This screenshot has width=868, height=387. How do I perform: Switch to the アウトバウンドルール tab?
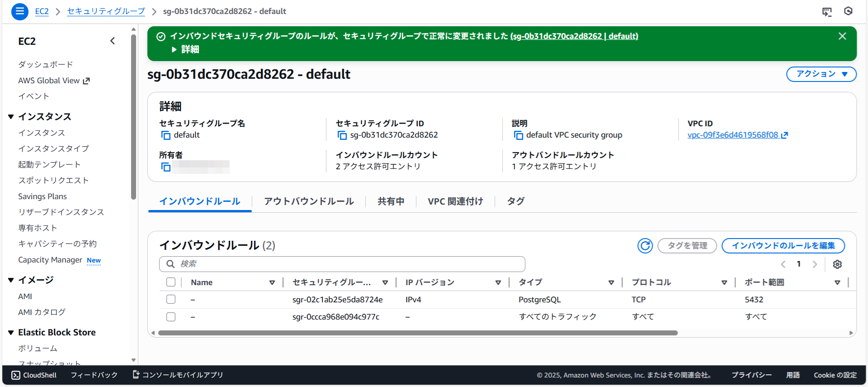(309, 201)
